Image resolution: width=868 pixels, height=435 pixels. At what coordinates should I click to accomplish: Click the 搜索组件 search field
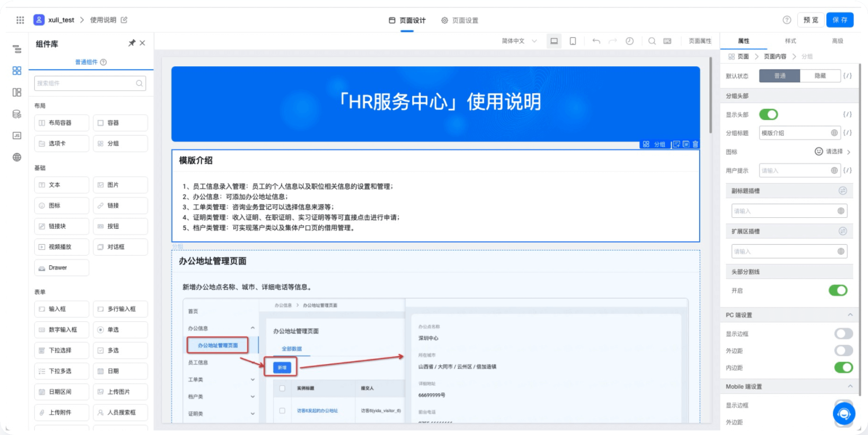[86, 83]
